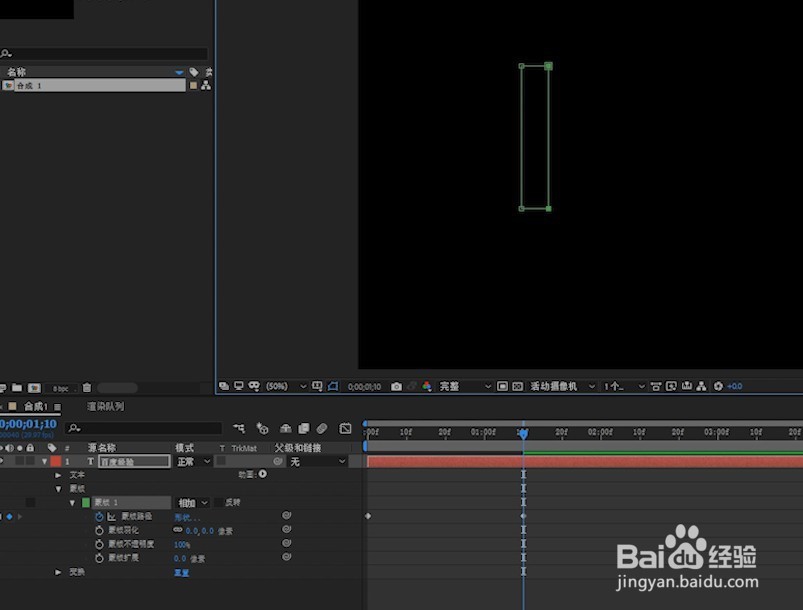Toggle the mask expansion stopwatch
The image size is (803, 610).
click(99, 558)
